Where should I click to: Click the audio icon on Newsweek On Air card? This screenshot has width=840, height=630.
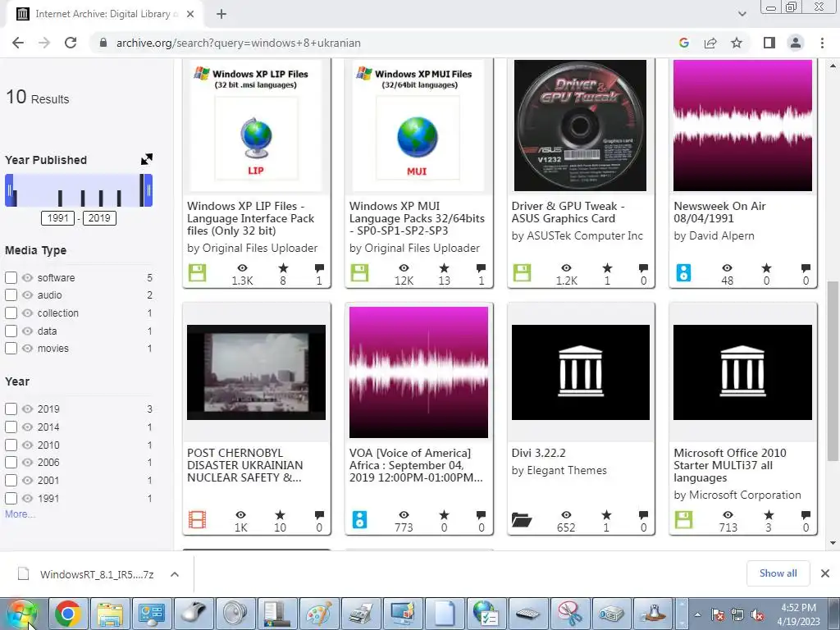click(683, 272)
